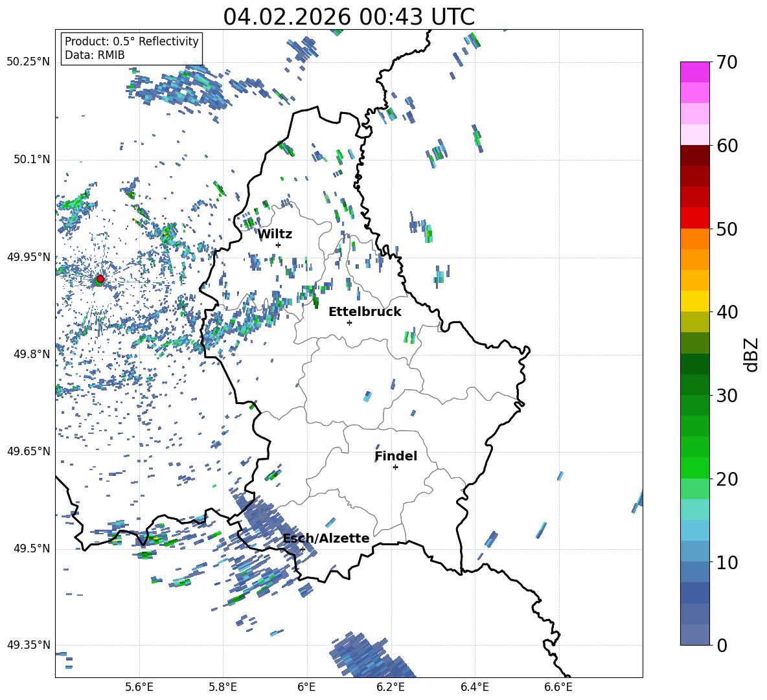767x700 pixels.
Task: Click the Product 0.5° Reflectivity info box
Action: point(132,49)
